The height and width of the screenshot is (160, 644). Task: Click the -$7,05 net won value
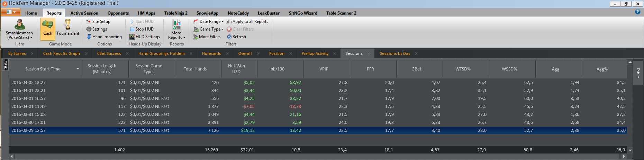coord(248,107)
